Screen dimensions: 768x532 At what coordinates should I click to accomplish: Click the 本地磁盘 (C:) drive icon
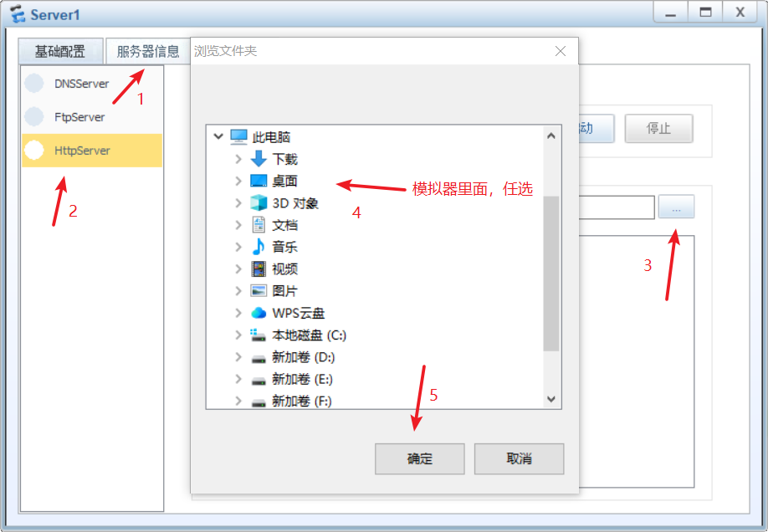(x=258, y=335)
